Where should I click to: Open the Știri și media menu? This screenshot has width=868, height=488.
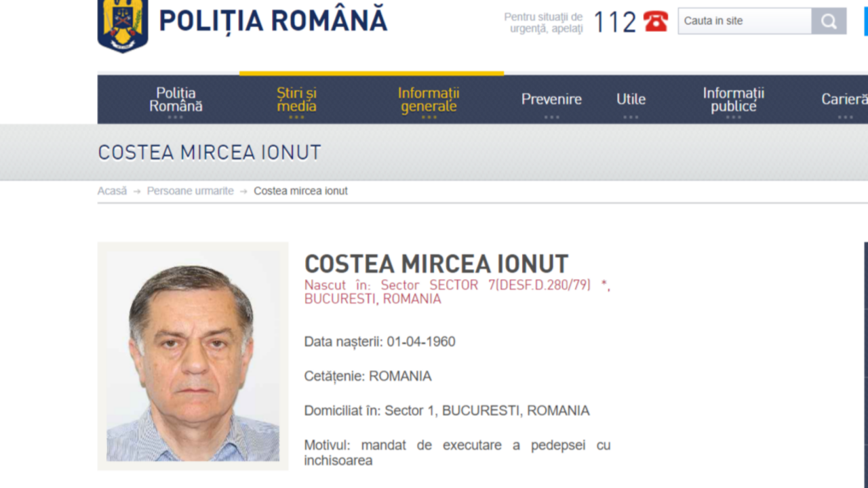coord(296,100)
